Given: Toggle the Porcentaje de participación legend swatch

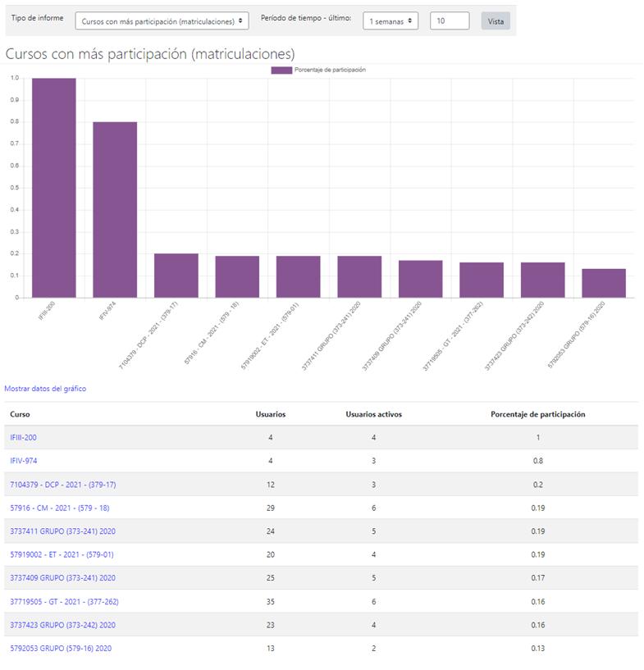Looking at the screenshot, I should click(281, 71).
